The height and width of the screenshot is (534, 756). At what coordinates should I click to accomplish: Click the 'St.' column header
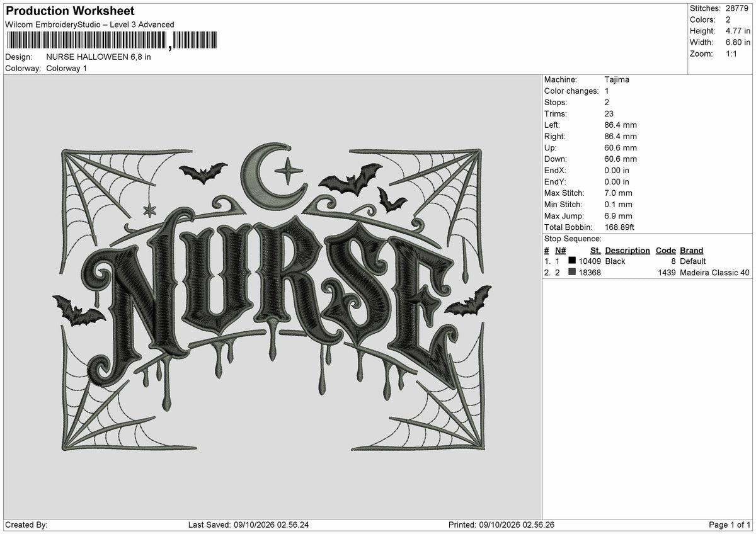tap(595, 250)
